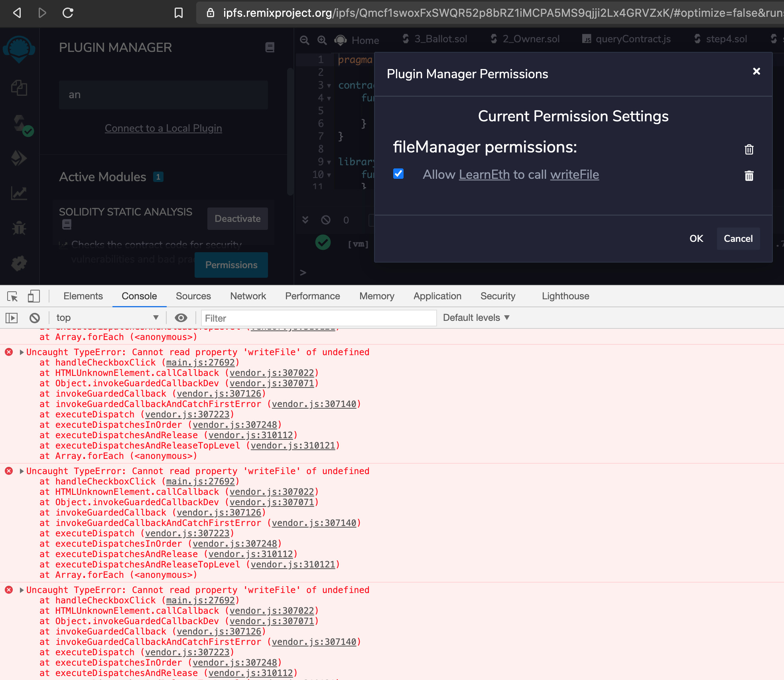Open the top JavaScript context dropdown
Image resolution: width=784 pixels, height=680 pixels.
coord(107,318)
